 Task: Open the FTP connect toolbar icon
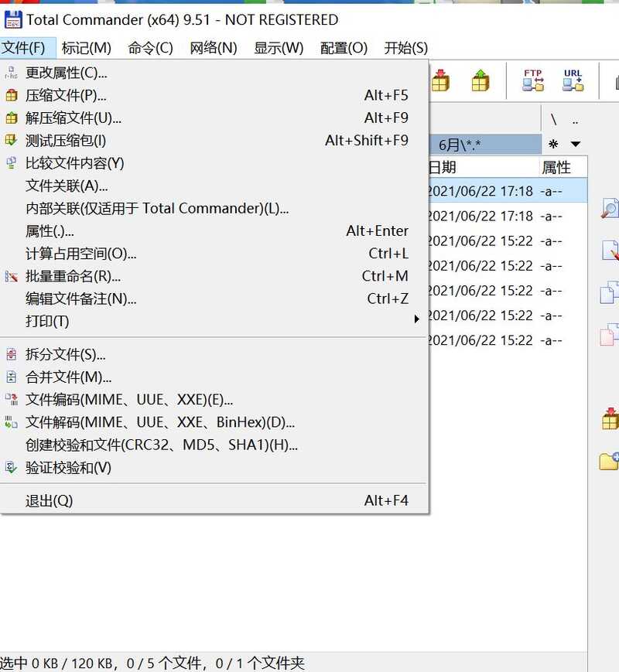pos(533,80)
